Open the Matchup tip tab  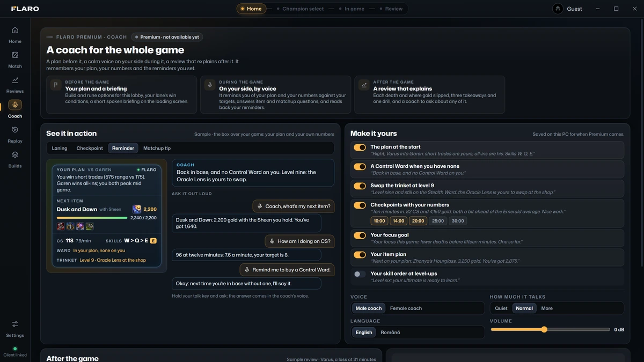tap(157, 148)
